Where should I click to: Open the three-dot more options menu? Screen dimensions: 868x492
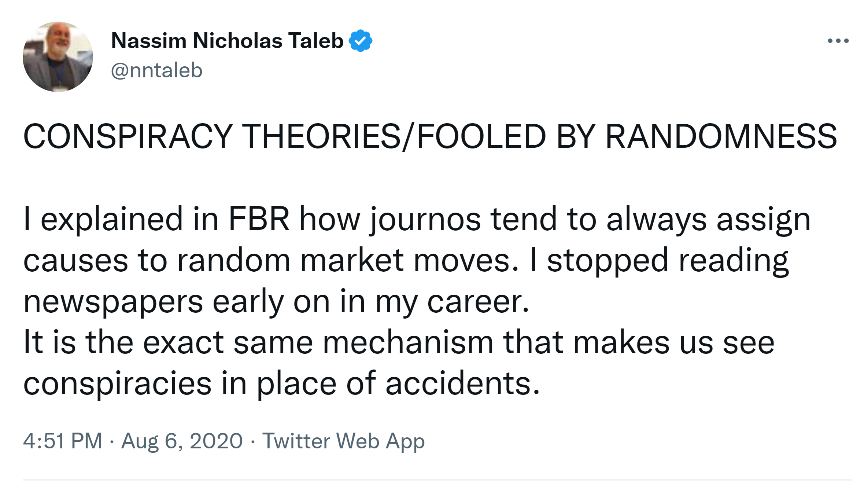pos(838,41)
